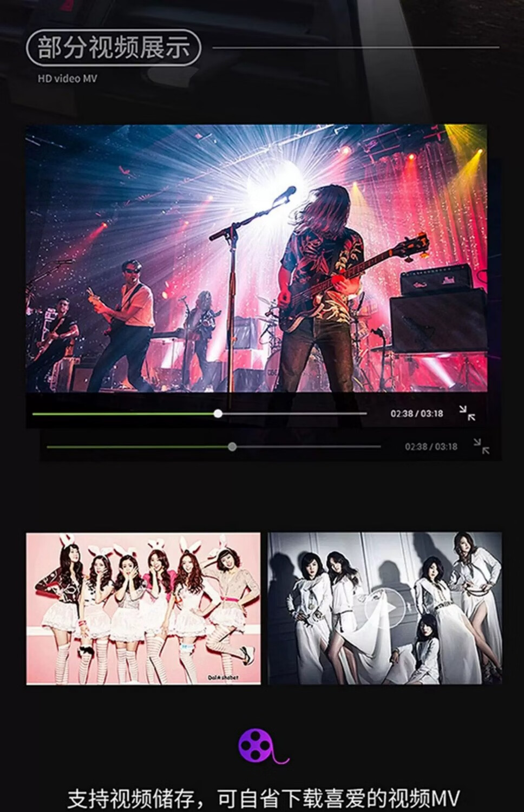Click the HD video MV subtitle
524x812 pixels.
(67, 78)
